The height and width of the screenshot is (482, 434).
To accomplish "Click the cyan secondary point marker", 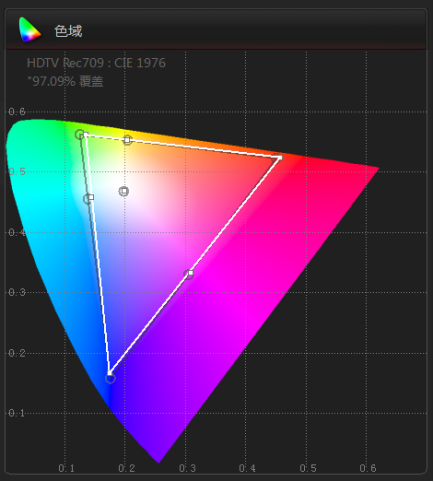I will (89, 198).
